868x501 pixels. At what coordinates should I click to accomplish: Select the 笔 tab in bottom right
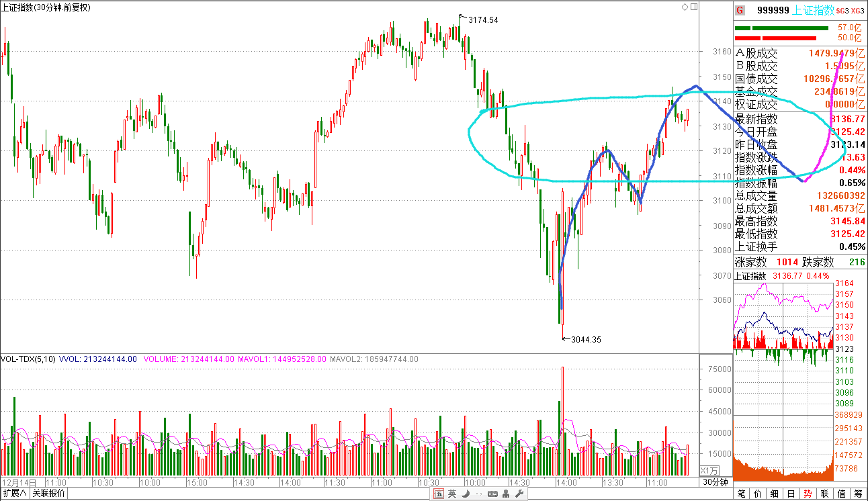coord(741,494)
